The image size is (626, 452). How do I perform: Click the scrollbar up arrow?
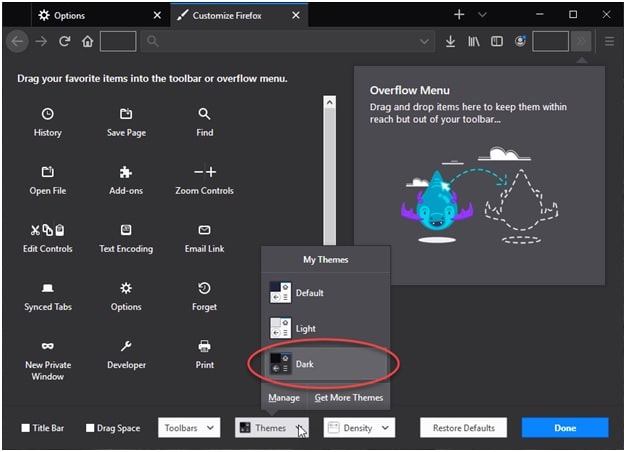tap(329, 102)
